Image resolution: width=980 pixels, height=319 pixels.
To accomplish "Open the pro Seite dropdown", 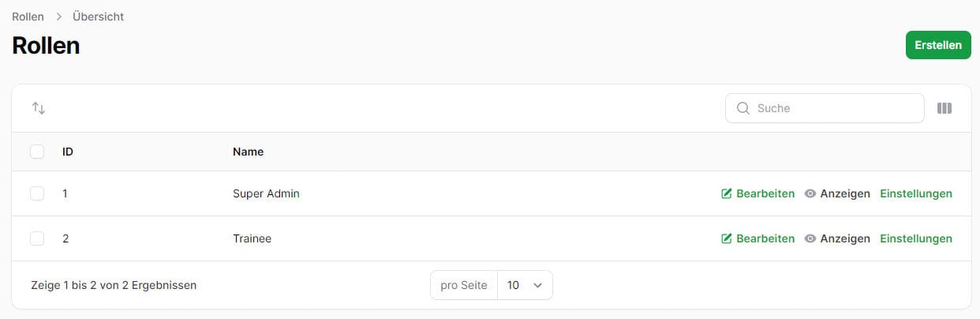I will click(x=525, y=285).
